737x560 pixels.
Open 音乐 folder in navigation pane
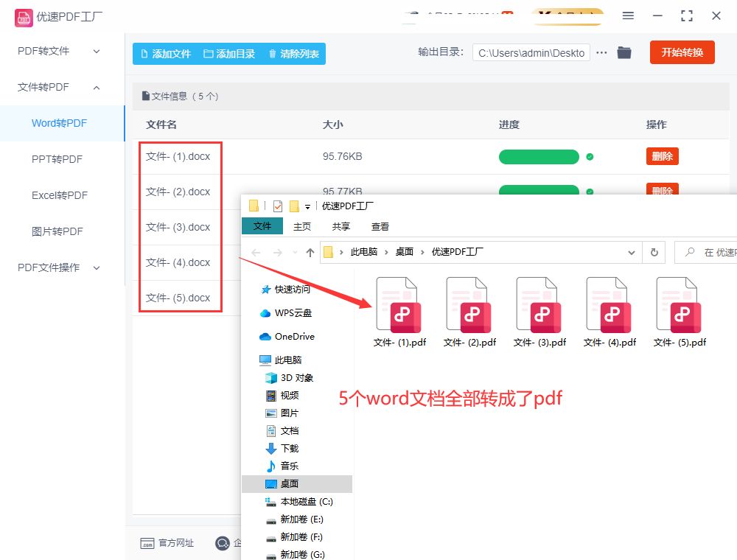282,466
